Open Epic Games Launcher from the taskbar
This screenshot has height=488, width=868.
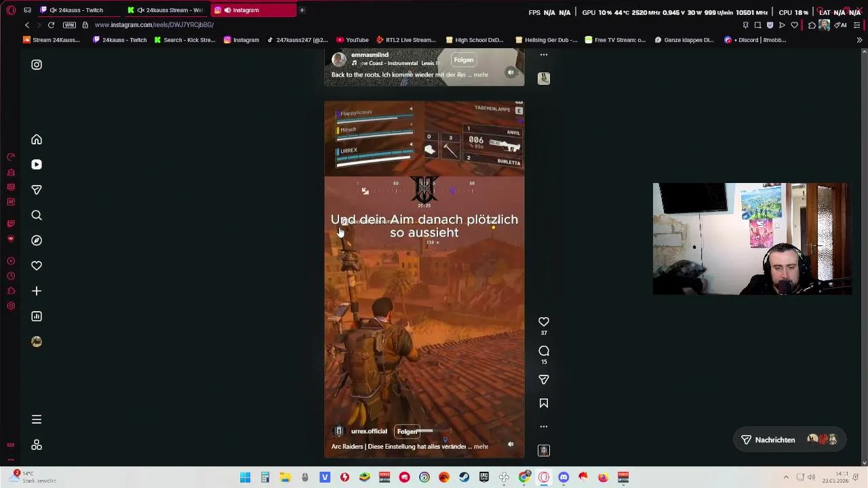[484, 477]
